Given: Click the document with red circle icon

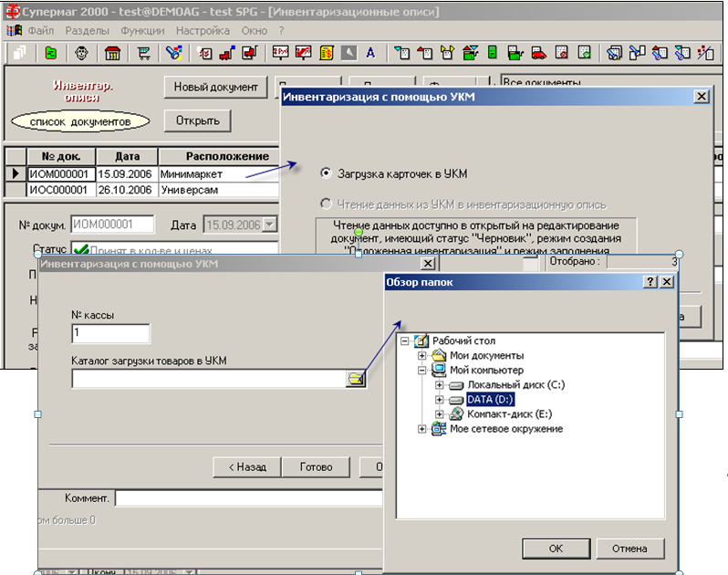Looking at the screenshot, I should tap(561, 53).
